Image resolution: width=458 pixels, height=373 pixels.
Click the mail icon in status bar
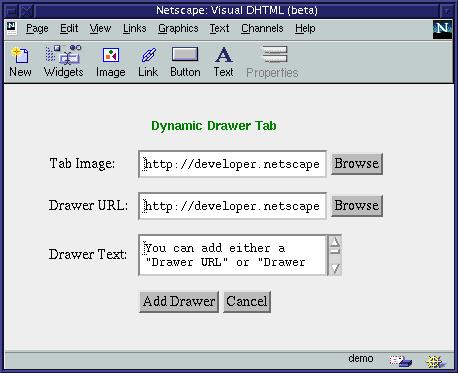400,361
